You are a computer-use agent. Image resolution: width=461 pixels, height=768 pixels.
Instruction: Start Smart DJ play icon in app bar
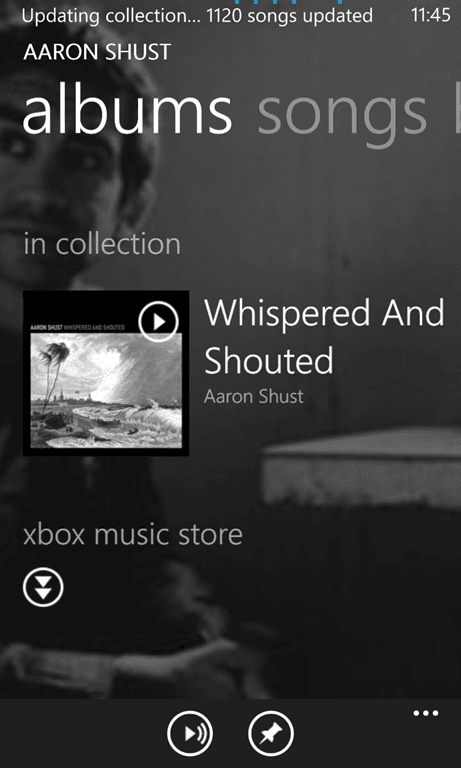[x=190, y=734]
